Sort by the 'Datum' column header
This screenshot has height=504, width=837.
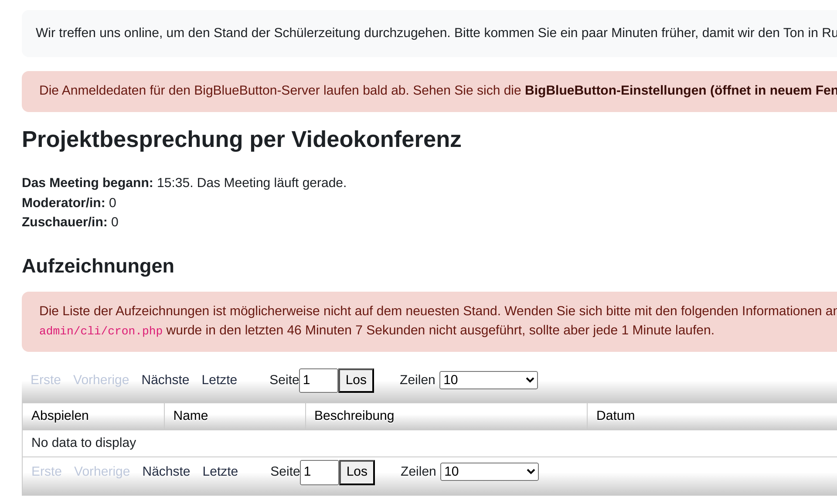pos(712,416)
